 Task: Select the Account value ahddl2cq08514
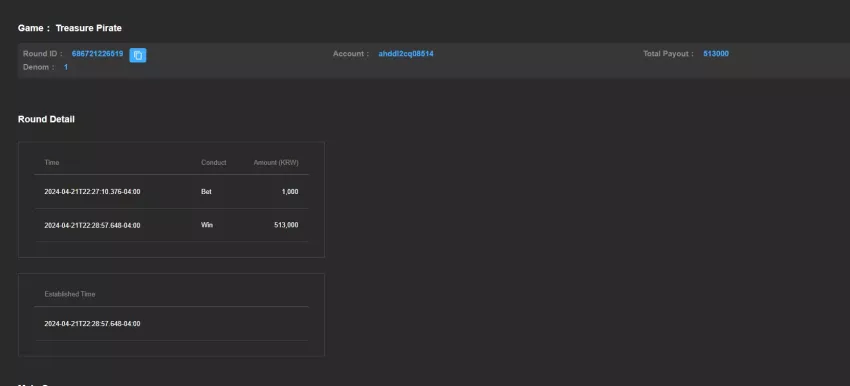pyautogui.click(x=406, y=54)
